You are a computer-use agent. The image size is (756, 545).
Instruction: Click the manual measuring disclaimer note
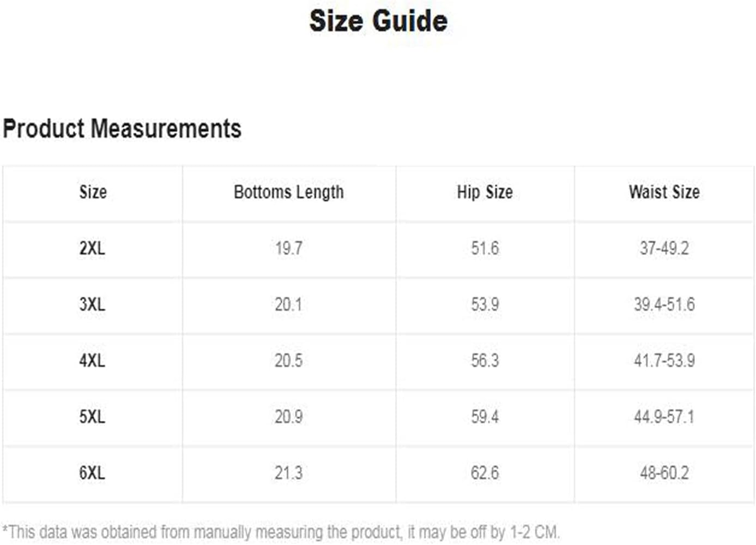[281, 532]
